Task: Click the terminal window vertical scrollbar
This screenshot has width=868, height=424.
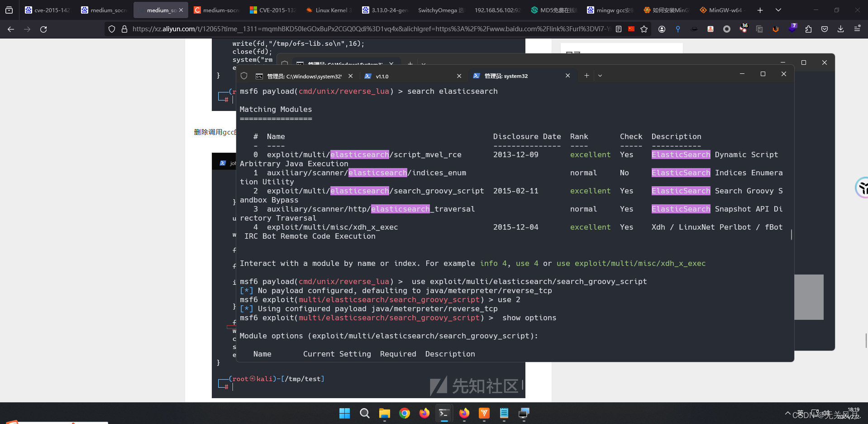Action: pos(791,235)
